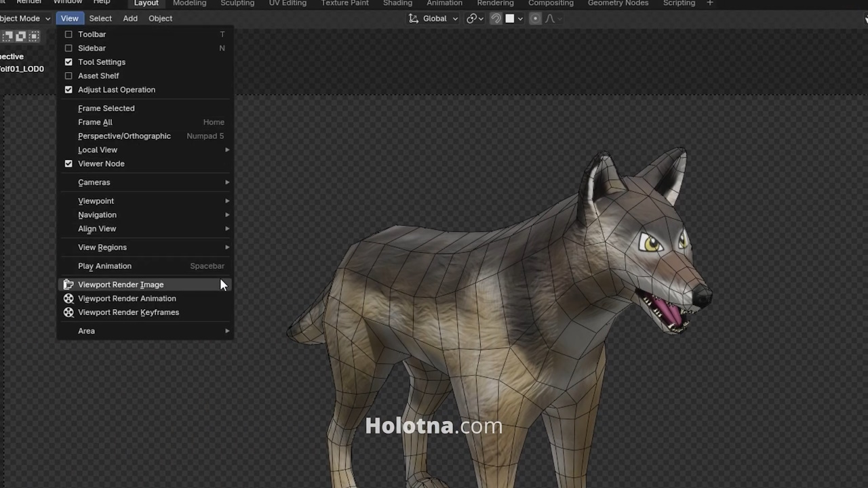This screenshot has height=488, width=868.
Task: Open the Add menu
Action: point(130,18)
